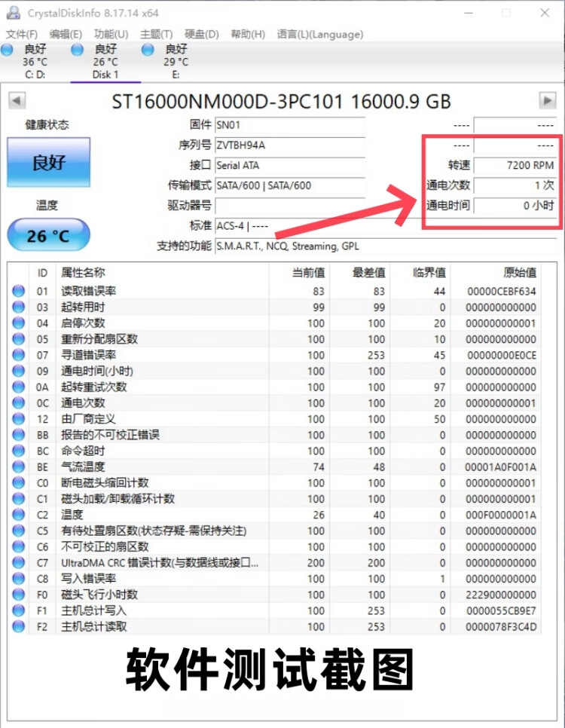Open the 功能(U) menu
This screenshot has width=565, height=728.
111,35
